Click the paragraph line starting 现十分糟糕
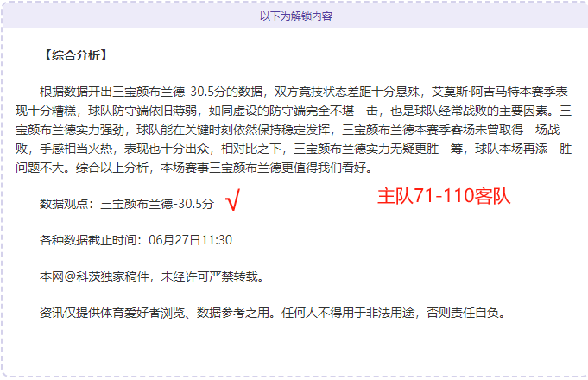Viewport: 588px width, 380px height. pos(294,111)
